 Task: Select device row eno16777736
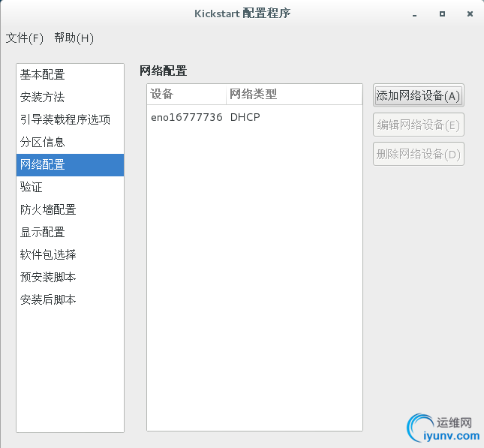tap(254, 117)
